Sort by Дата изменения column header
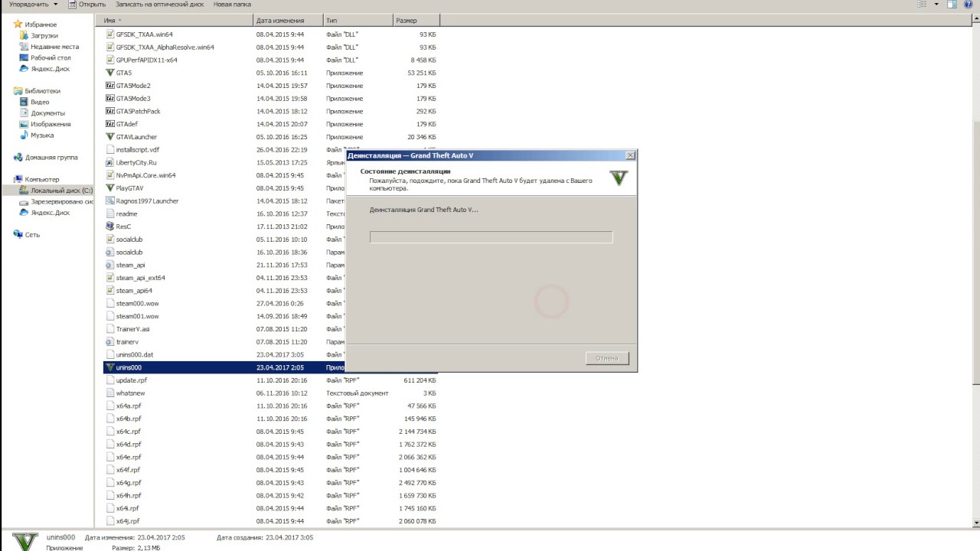 (288, 21)
